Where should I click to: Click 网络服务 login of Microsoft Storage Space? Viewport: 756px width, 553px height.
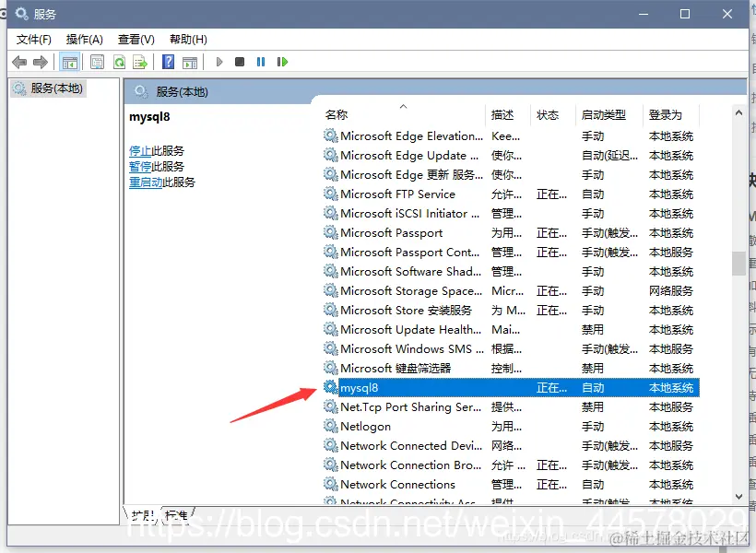(x=670, y=290)
